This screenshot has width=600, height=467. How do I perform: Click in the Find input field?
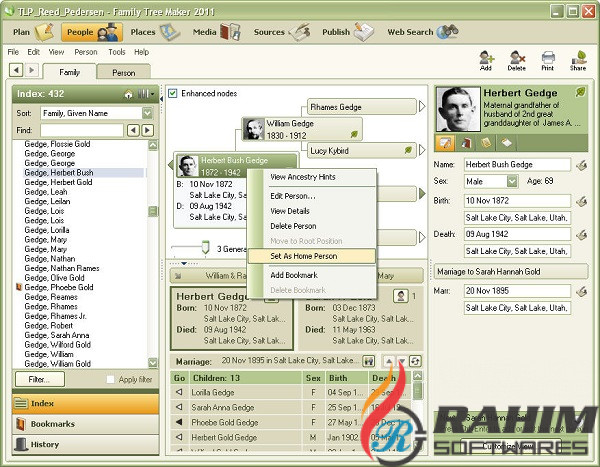pos(82,130)
